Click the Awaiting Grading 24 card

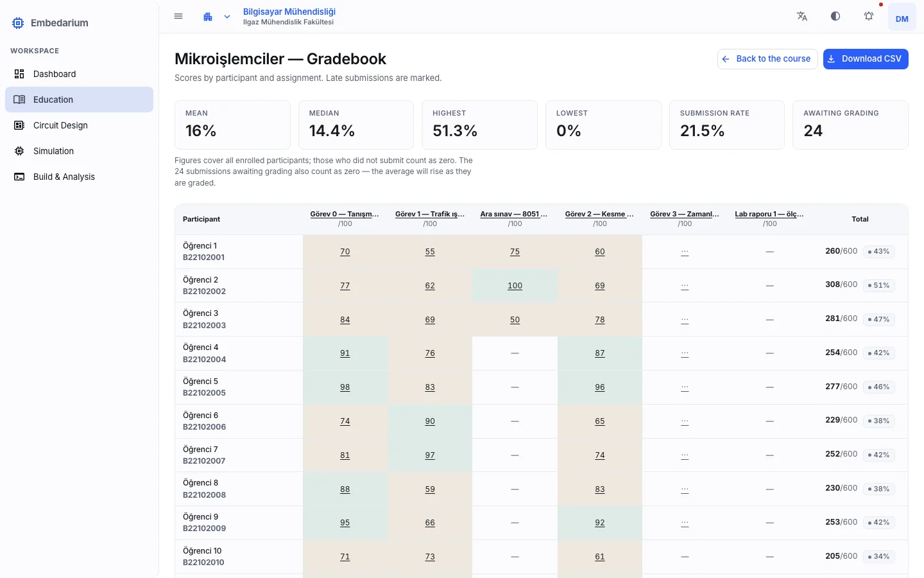(x=850, y=125)
